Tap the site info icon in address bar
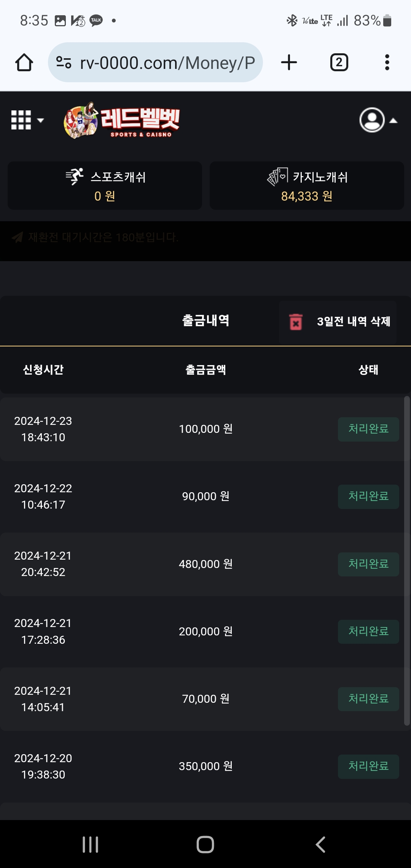This screenshot has width=411, height=868. coord(64,62)
